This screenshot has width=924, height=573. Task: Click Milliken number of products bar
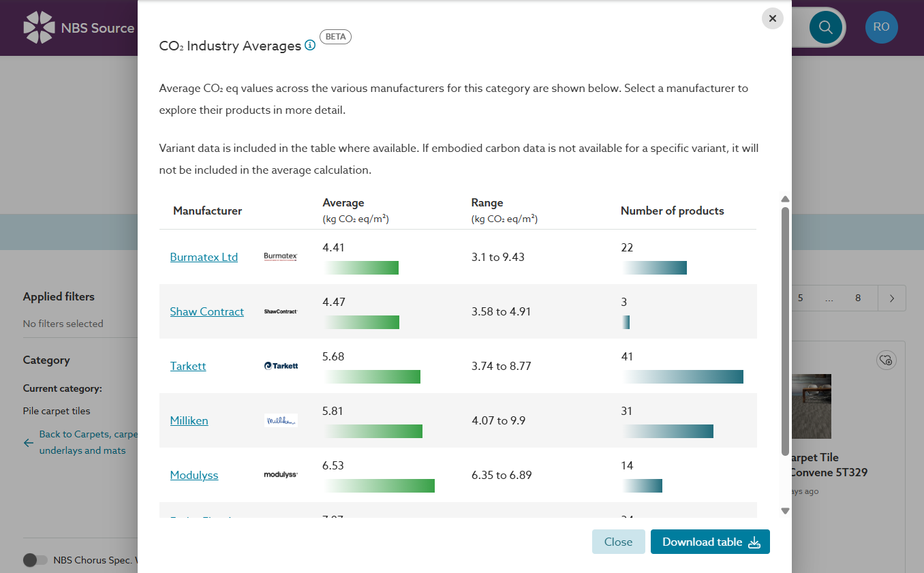click(667, 431)
